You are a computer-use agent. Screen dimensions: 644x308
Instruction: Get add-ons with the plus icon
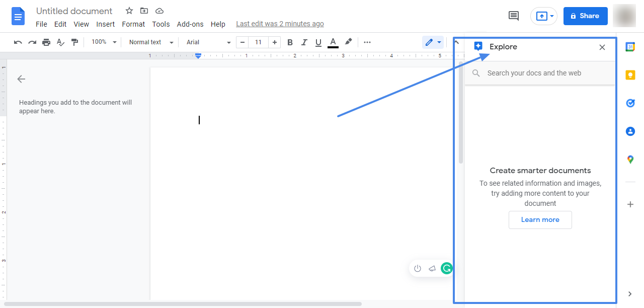(x=630, y=204)
